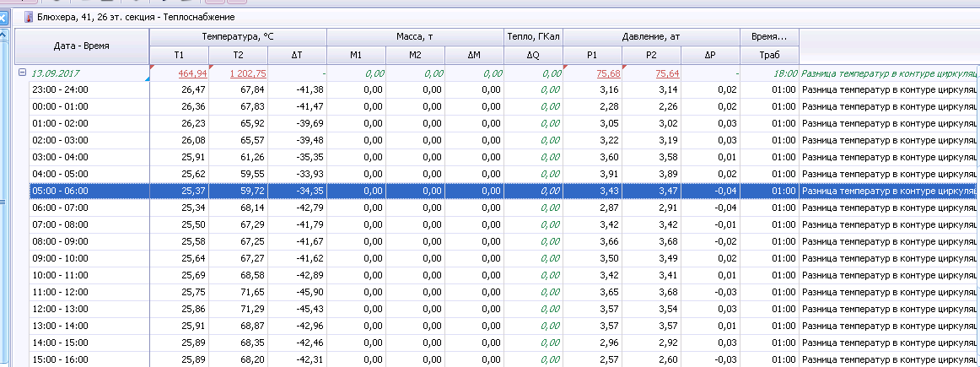Click the Траб column header

coord(769,56)
